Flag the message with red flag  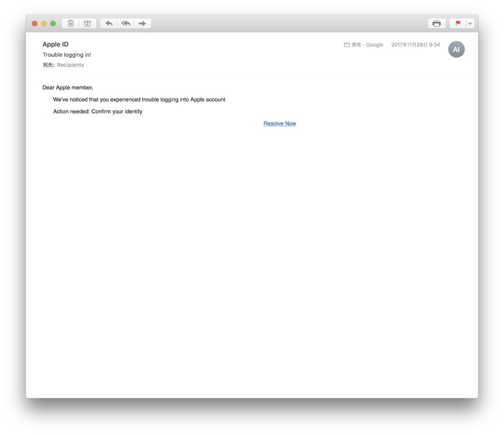coord(458,24)
